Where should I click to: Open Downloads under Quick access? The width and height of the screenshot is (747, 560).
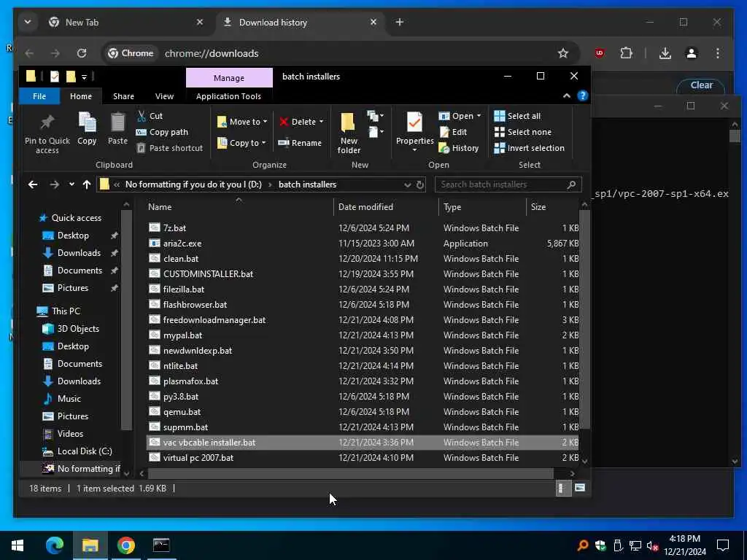[79, 253]
